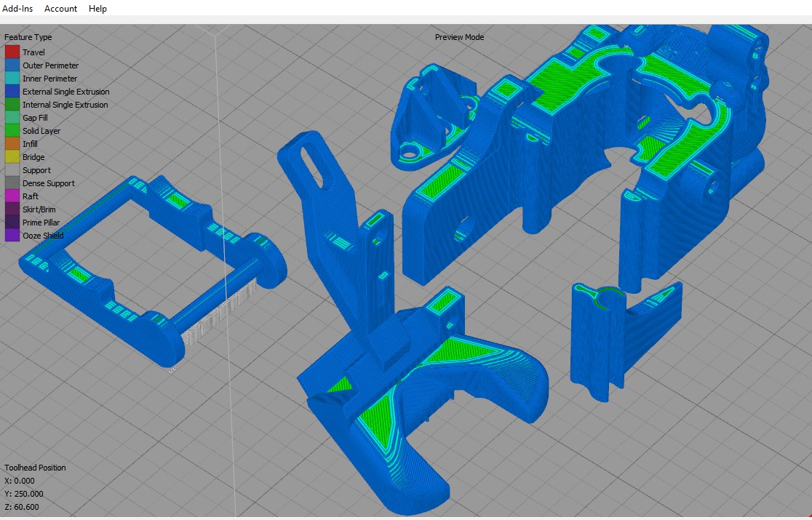812x520 pixels.
Task: Click the Outer Perimeter color swatch
Action: pyautogui.click(x=12, y=65)
